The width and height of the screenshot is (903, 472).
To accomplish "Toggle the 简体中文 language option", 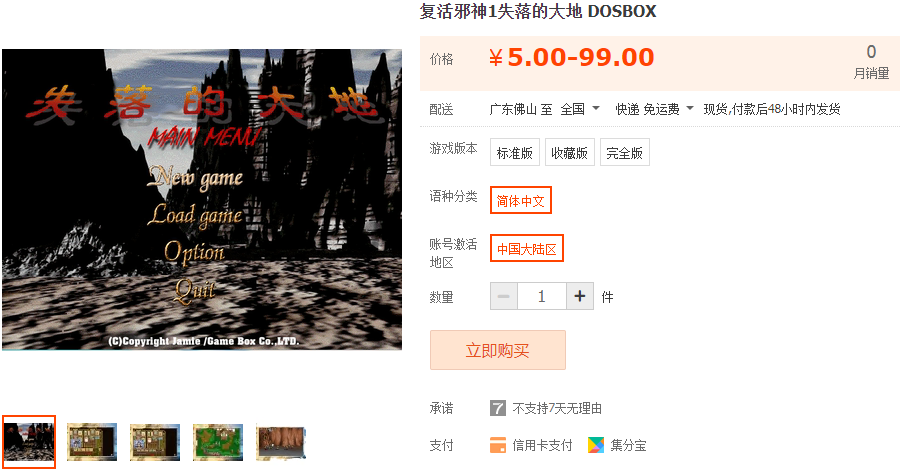I will pyautogui.click(x=521, y=200).
